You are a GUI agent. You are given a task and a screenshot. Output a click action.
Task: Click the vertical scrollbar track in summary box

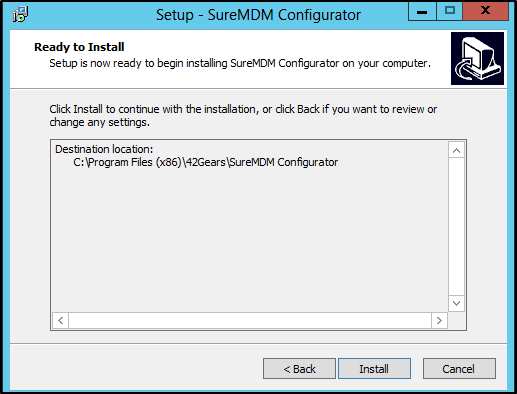456,227
